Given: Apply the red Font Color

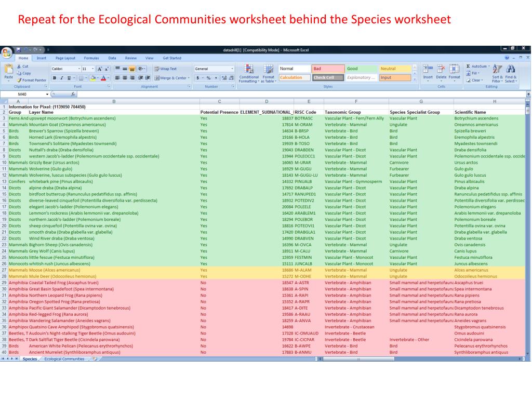Looking at the screenshot, I should click(x=103, y=78).
